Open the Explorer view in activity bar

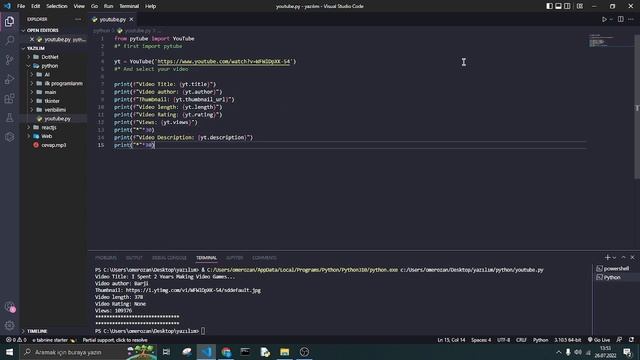(x=9, y=21)
